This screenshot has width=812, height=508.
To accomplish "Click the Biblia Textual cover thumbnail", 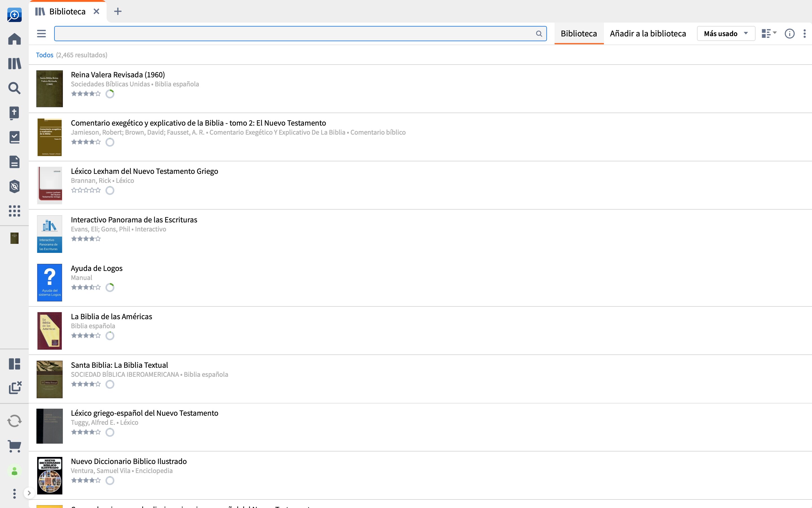I will 50,379.
